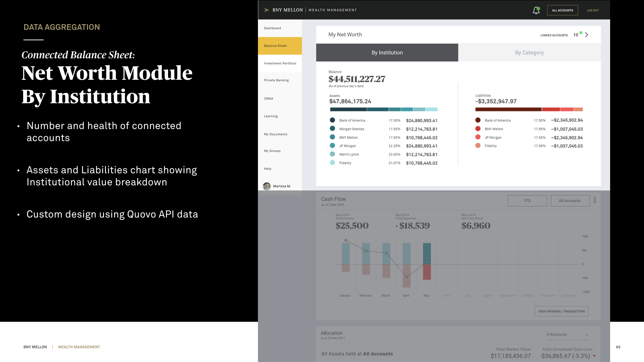644x362 pixels.
Task: Open Investment Portfolio in the sidebar
Action: point(280,63)
